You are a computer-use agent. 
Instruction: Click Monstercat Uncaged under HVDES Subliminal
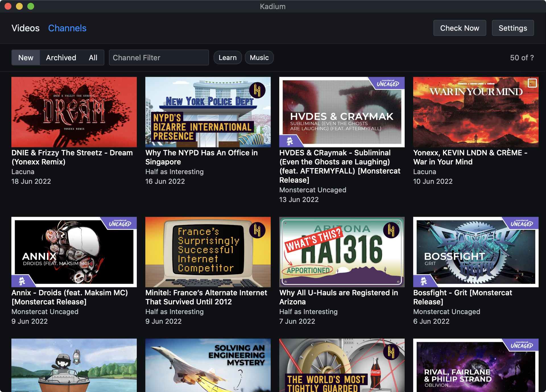coord(313,190)
